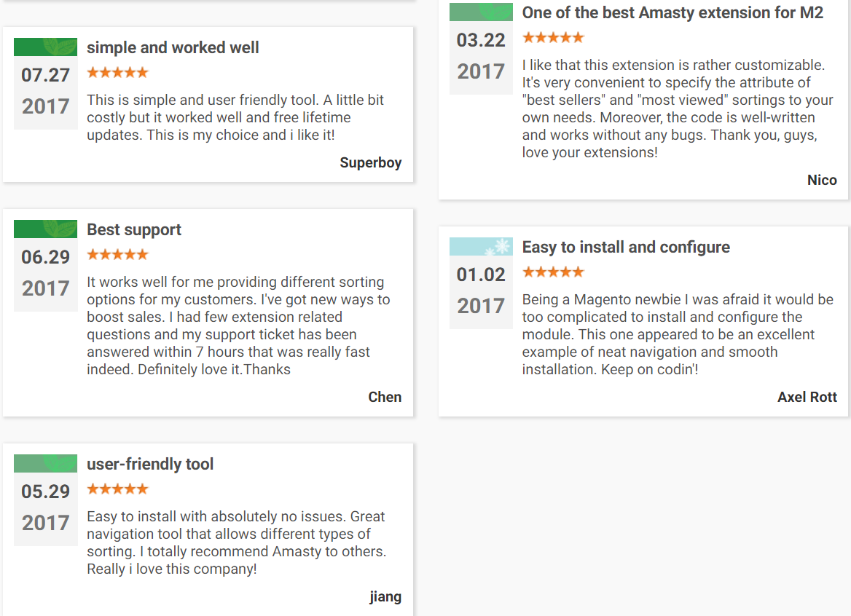
Task: Open 'One of the best Amasty extension' title
Action: click(x=672, y=12)
